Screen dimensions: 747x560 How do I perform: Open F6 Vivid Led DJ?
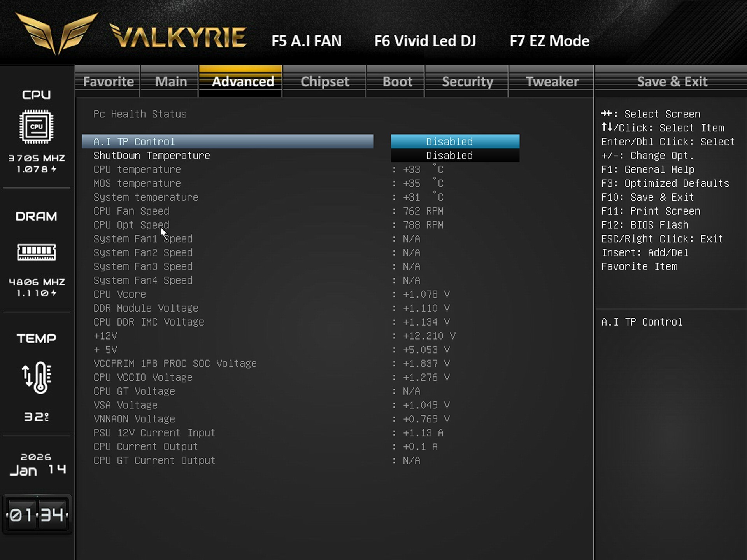click(425, 41)
